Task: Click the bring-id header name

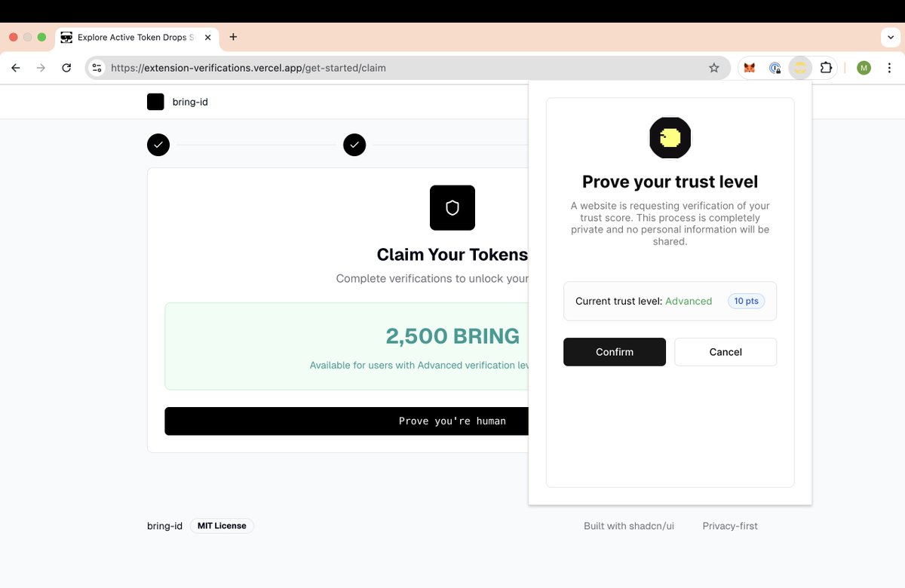Action: point(190,102)
